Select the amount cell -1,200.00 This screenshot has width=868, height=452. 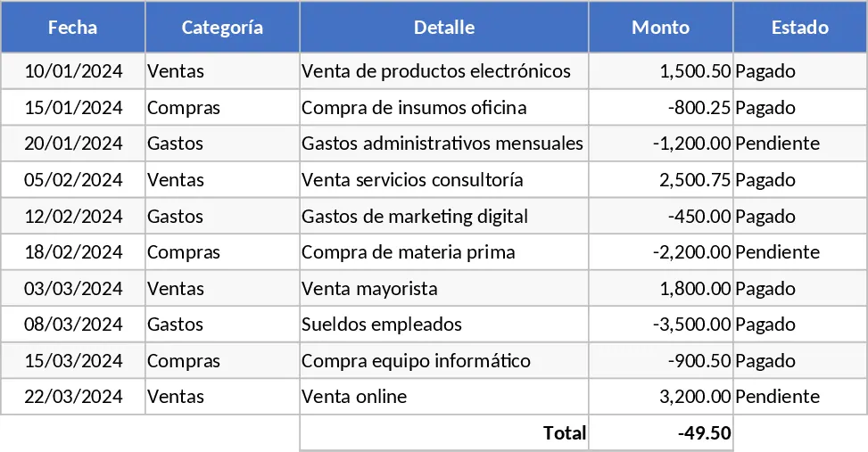tap(660, 144)
